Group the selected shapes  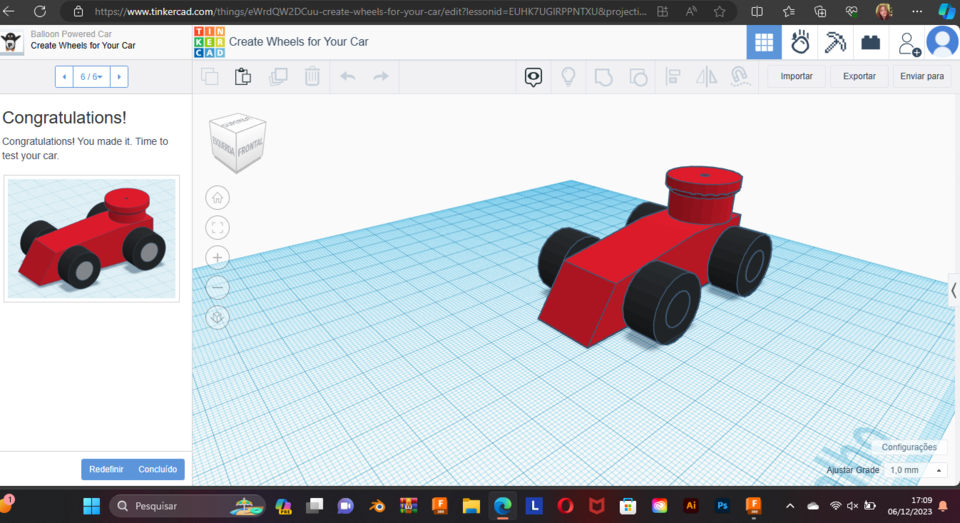[603, 77]
